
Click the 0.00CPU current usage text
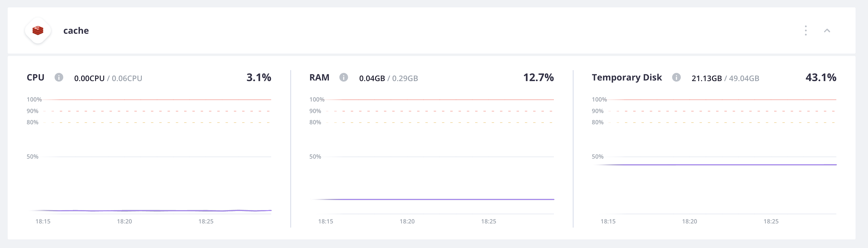coord(89,78)
